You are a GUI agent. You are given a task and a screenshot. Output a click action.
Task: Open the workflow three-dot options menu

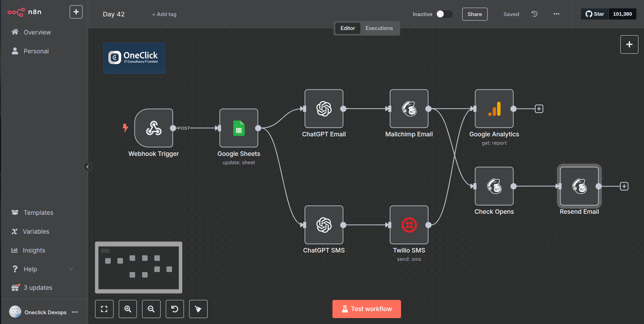tap(556, 14)
